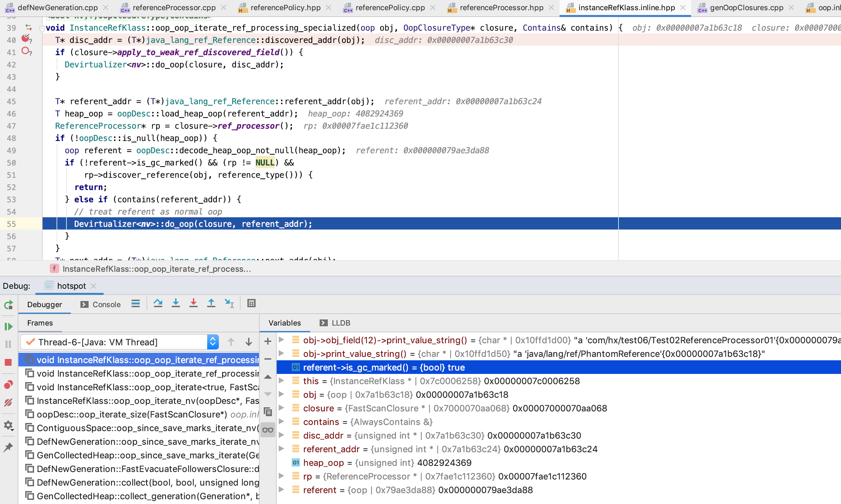This screenshot has width=841, height=504.
Task: Expand the 'rp' ReferenceProcessor variable
Action: point(281,476)
